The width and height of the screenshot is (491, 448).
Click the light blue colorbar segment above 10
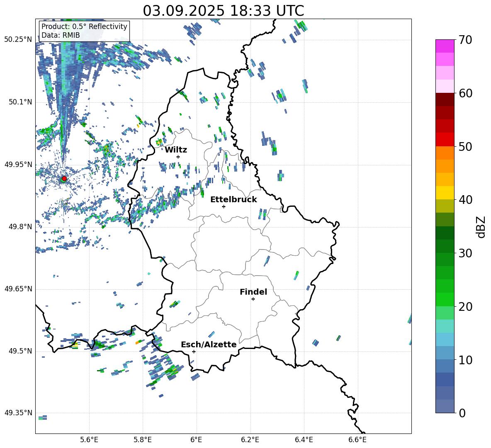coord(445,353)
